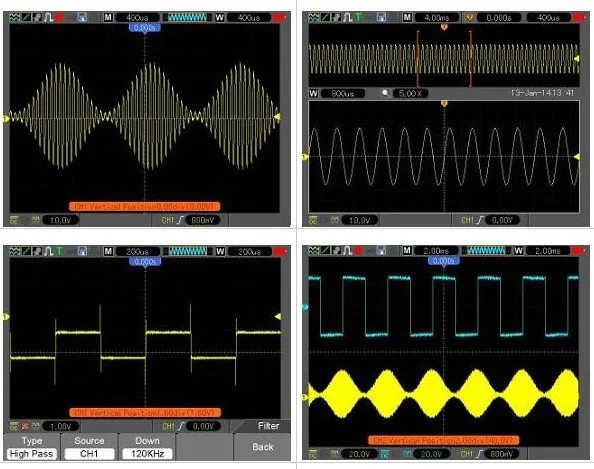Click the green T triggered icon in the 200us scope
This screenshot has width=594, height=469.
(59, 251)
